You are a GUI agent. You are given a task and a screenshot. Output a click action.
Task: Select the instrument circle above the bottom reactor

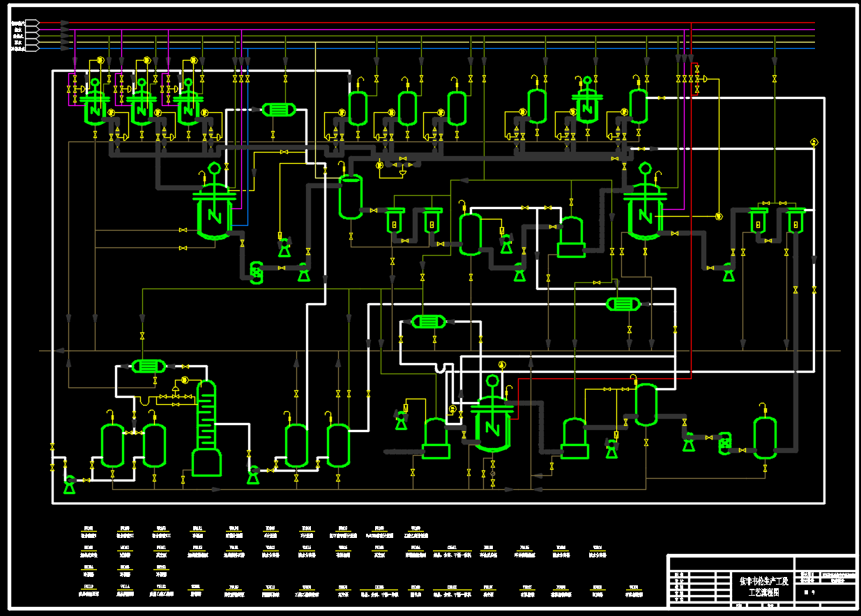(501, 364)
